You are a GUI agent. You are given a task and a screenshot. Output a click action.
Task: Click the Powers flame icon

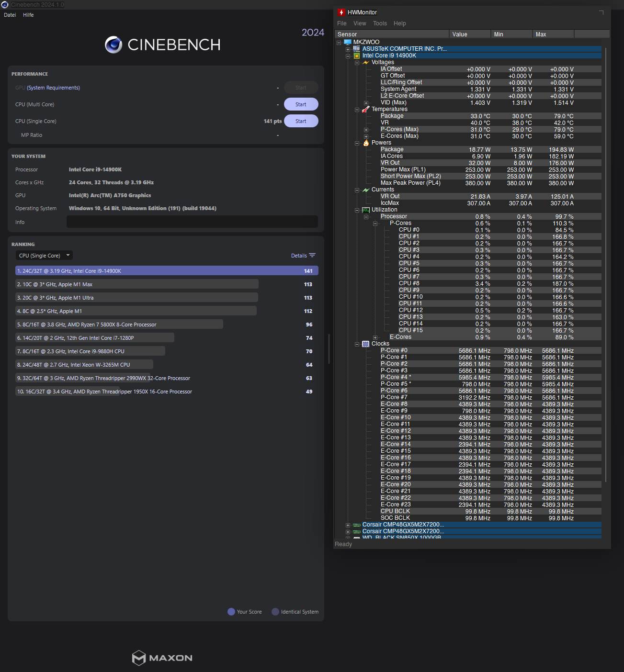(x=366, y=143)
